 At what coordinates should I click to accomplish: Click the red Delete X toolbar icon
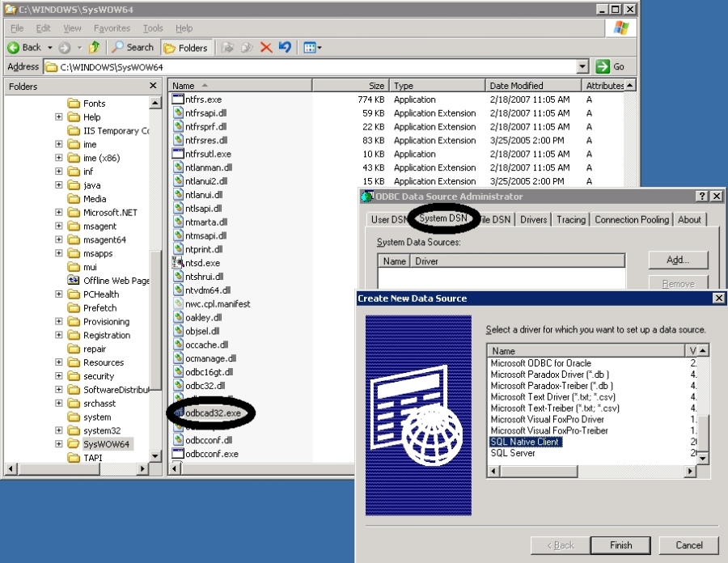point(266,47)
